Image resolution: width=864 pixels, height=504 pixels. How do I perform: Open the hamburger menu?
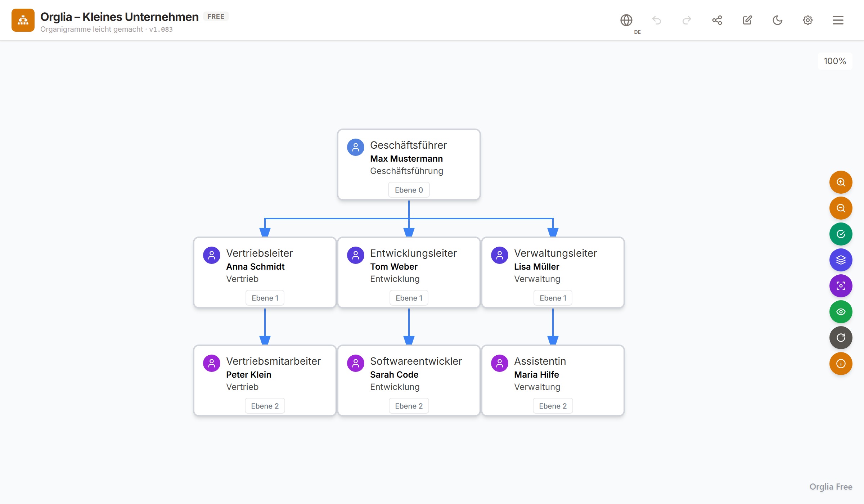click(x=838, y=20)
